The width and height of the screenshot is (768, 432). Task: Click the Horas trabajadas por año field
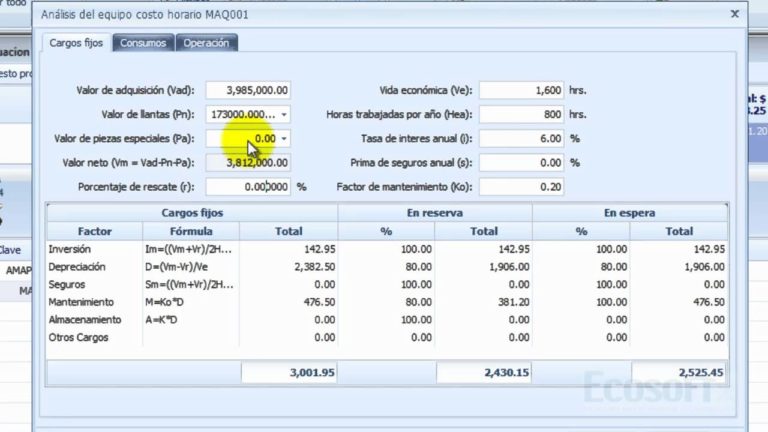(x=521, y=115)
